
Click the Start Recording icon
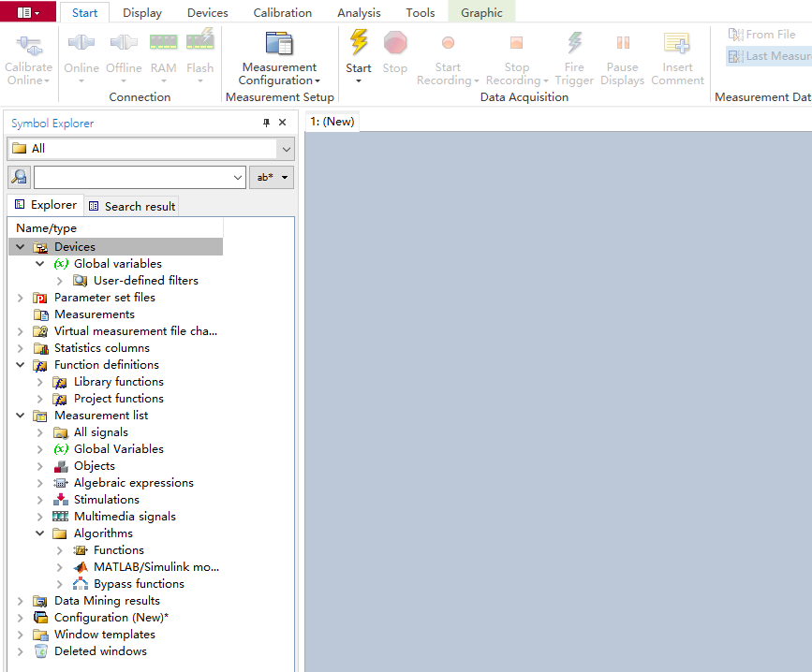448,42
